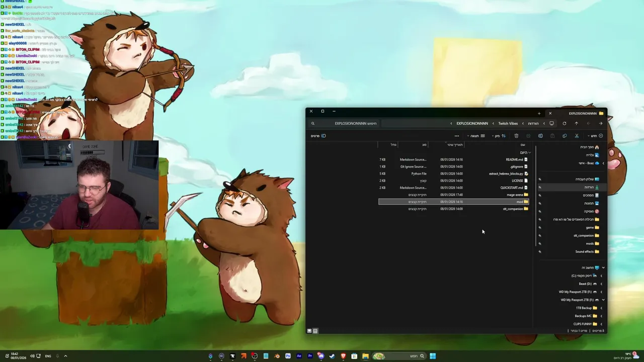Click the Paste icon in Explorer toolbar
Viewport: 644px width, 362px height.
point(552,136)
